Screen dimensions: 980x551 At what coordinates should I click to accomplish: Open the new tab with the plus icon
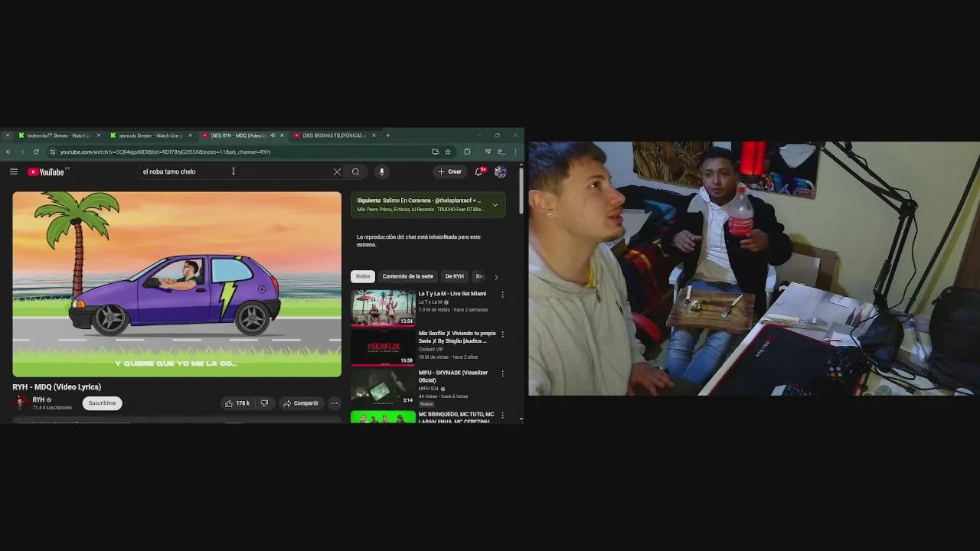[387, 135]
